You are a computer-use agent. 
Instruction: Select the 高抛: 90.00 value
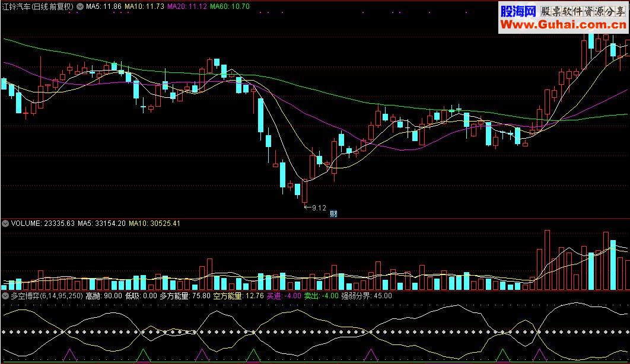[104, 296]
